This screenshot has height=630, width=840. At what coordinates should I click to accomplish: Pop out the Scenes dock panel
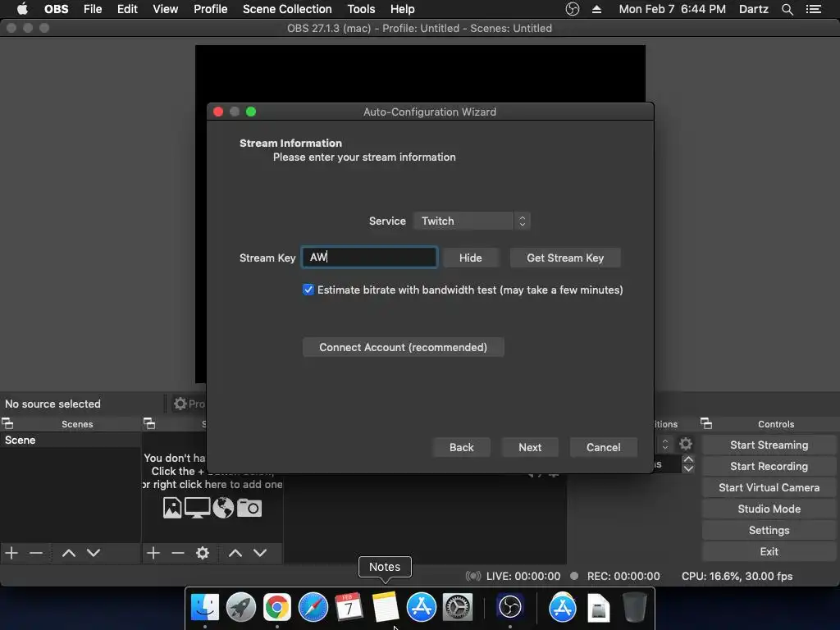tap(7, 423)
